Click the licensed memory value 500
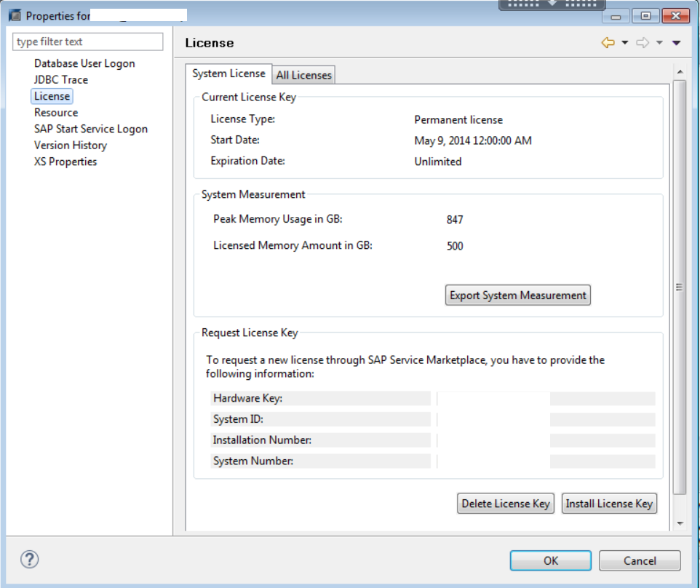The height and width of the screenshot is (588, 700). coord(455,246)
